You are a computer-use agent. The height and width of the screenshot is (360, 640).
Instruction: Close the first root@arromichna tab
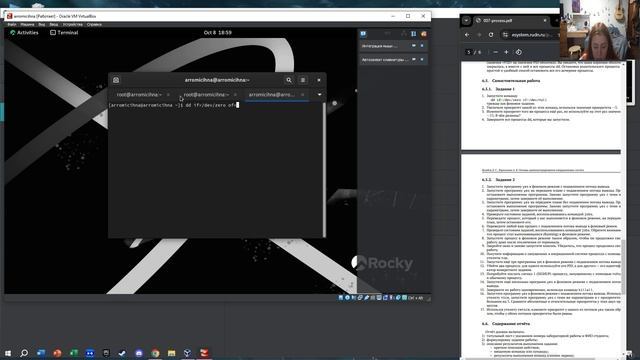click(x=168, y=95)
